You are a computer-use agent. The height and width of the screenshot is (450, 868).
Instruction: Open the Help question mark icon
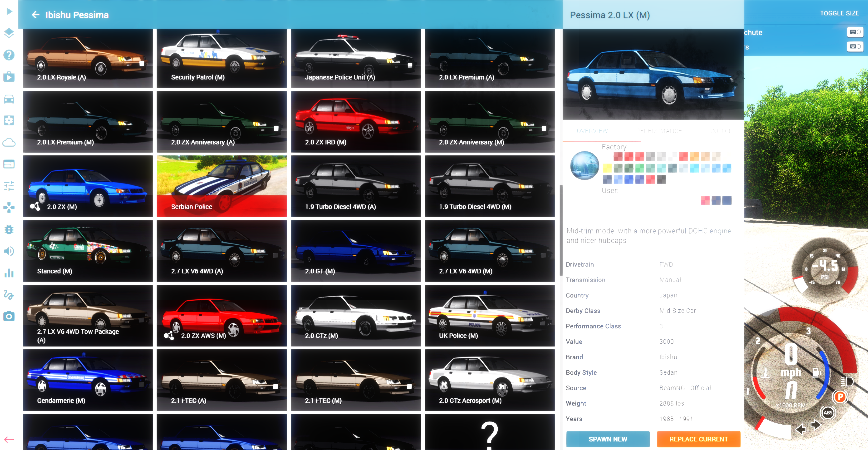click(x=9, y=55)
